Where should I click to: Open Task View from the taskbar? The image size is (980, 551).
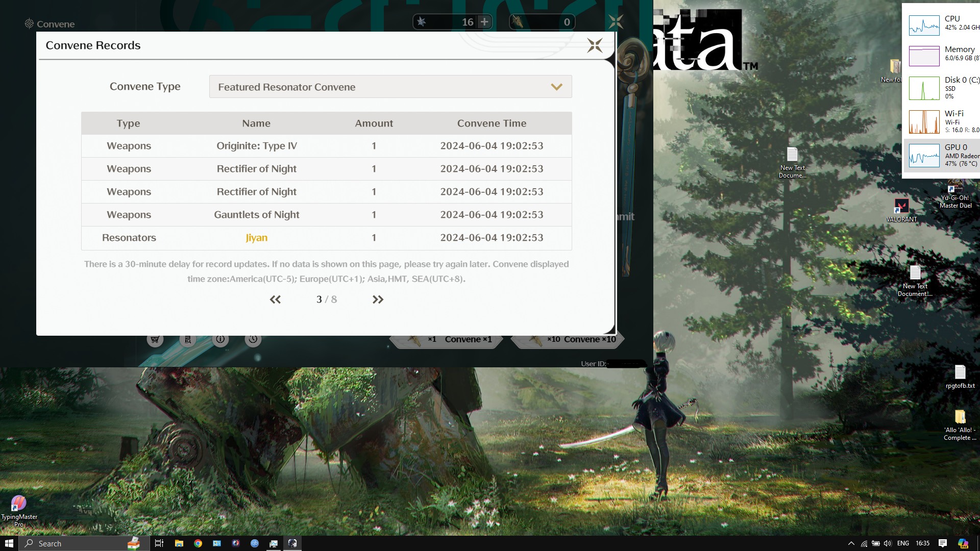pyautogui.click(x=159, y=543)
